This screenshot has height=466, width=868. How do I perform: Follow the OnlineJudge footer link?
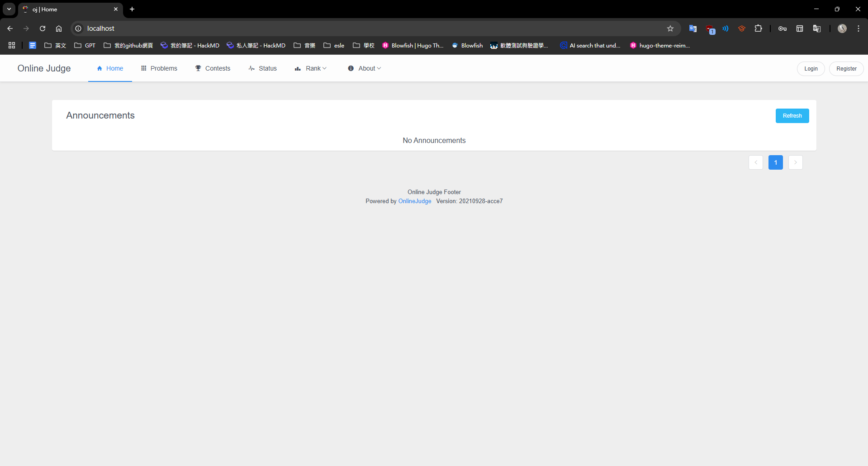click(415, 201)
